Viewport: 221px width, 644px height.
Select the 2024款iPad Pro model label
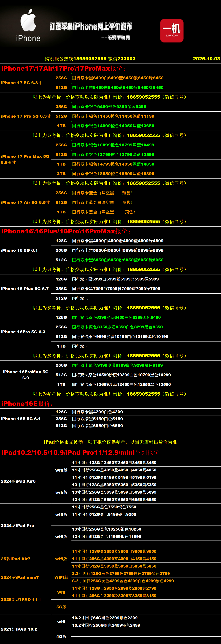pyautogui.click(x=17, y=526)
